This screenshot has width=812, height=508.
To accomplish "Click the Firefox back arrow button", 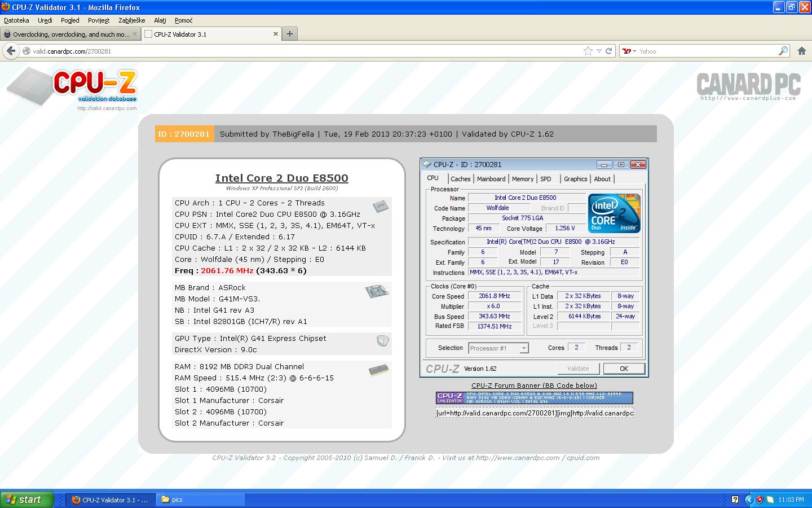I will point(11,51).
